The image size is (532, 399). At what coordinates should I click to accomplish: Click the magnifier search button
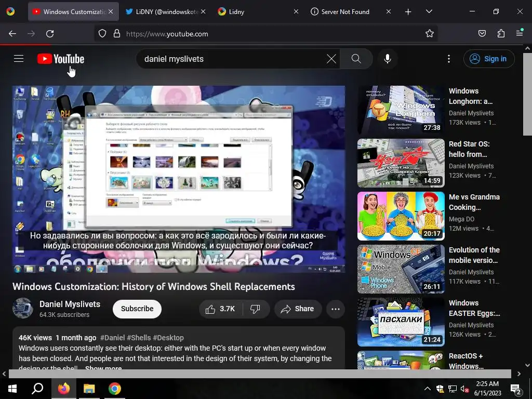coord(356,59)
